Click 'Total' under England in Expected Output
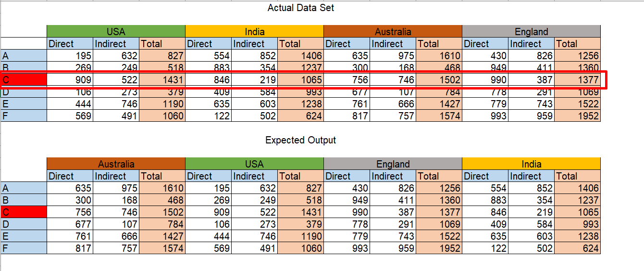The image size is (644, 271). click(439, 176)
